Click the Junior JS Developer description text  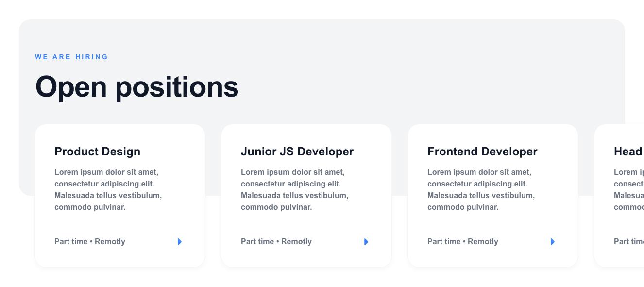click(x=294, y=190)
